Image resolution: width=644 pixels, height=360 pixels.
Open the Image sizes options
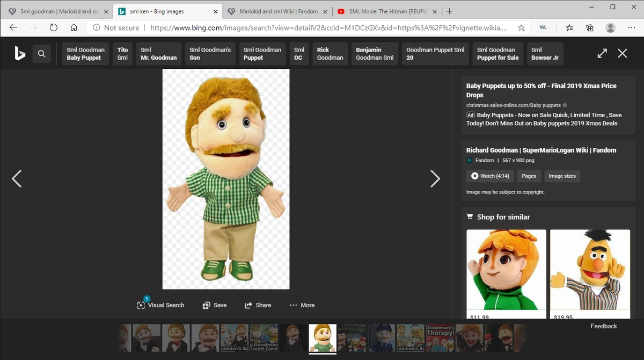point(562,176)
